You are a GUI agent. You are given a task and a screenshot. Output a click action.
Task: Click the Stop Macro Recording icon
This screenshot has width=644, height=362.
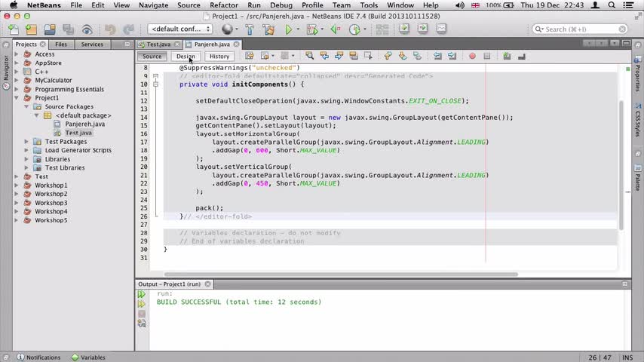click(x=486, y=56)
